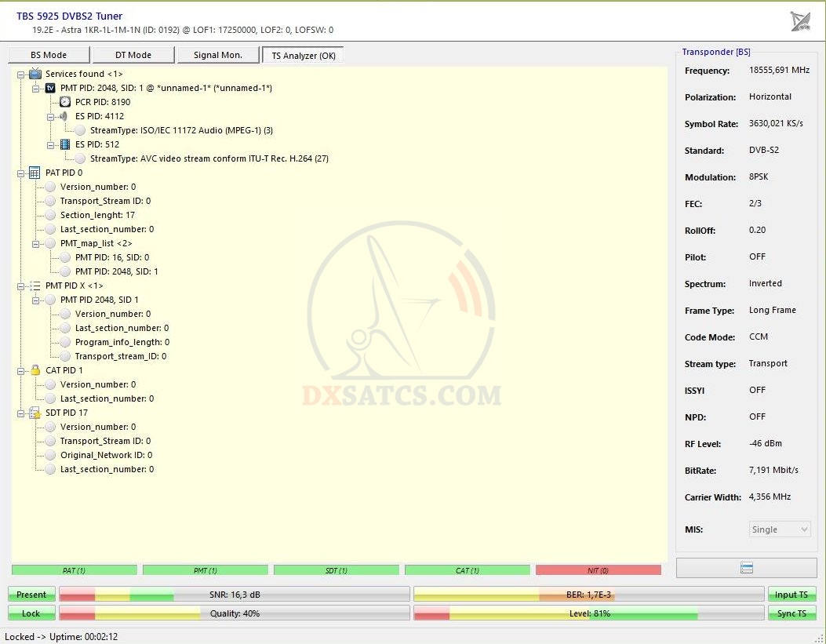The height and width of the screenshot is (644, 826).
Task: Click the Present status button
Action: [31, 595]
